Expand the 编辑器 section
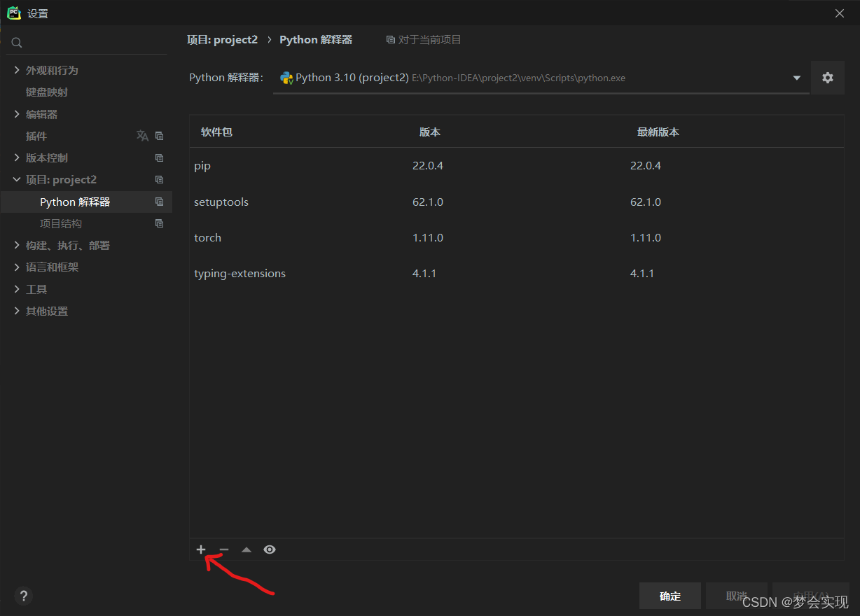Viewport: 860px width, 616px height. pos(17,114)
